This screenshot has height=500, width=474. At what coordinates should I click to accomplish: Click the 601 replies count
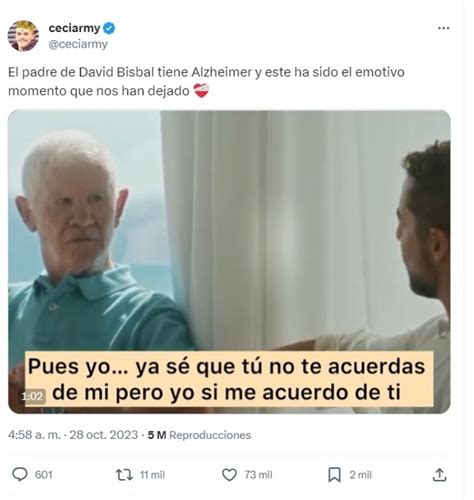click(x=44, y=475)
